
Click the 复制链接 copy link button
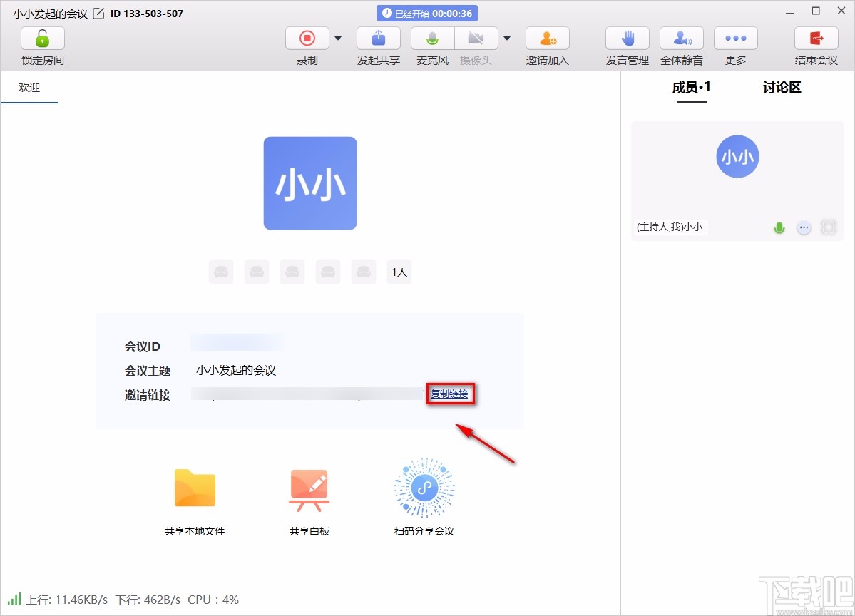click(451, 393)
